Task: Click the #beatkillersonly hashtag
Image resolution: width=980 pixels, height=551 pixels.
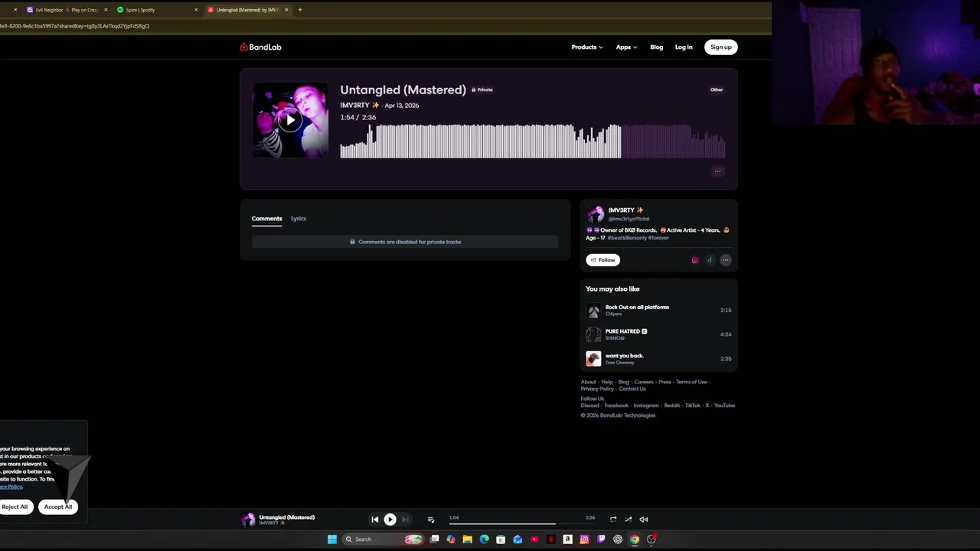Action: point(627,238)
